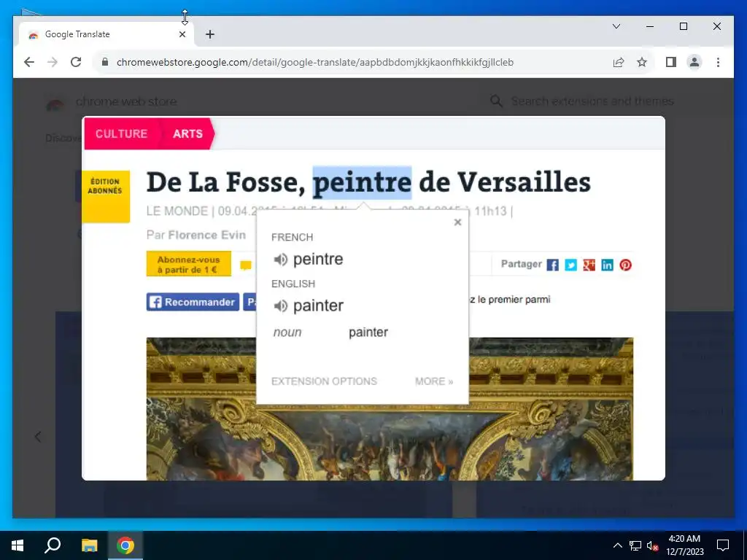Click the previous screenshot left arrow

38,437
